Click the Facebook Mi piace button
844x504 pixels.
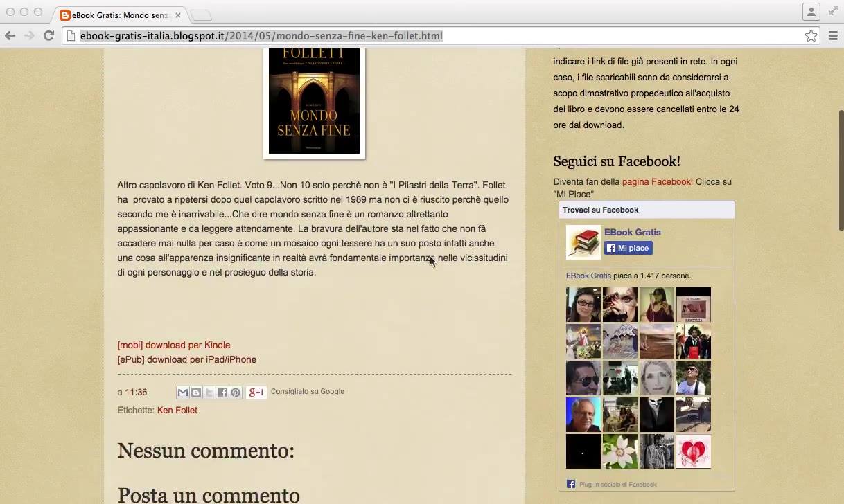628,248
